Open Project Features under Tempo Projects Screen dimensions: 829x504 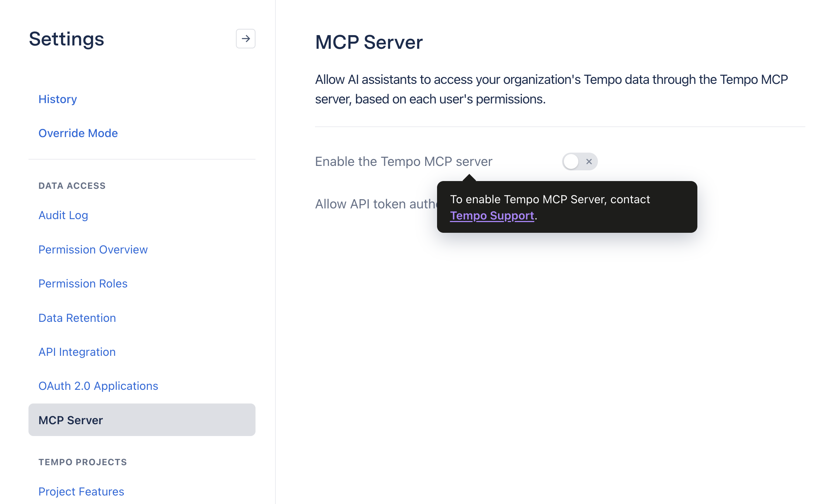(x=81, y=491)
